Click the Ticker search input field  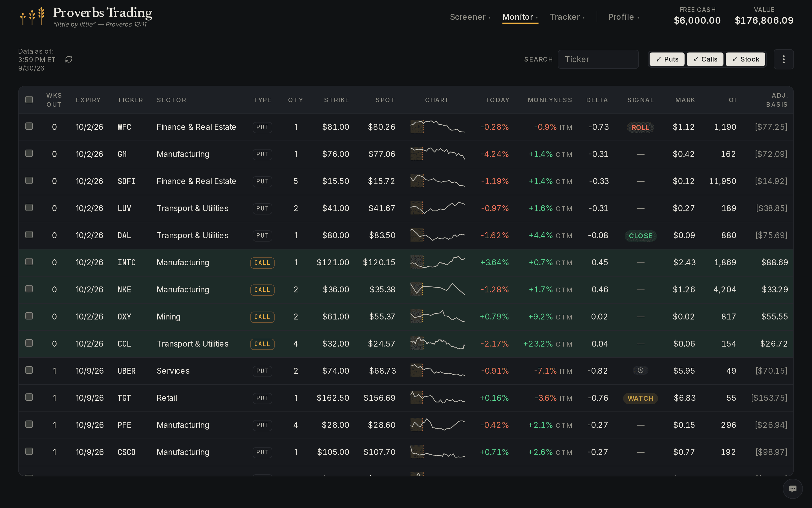pyautogui.click(x=598, y=59)
